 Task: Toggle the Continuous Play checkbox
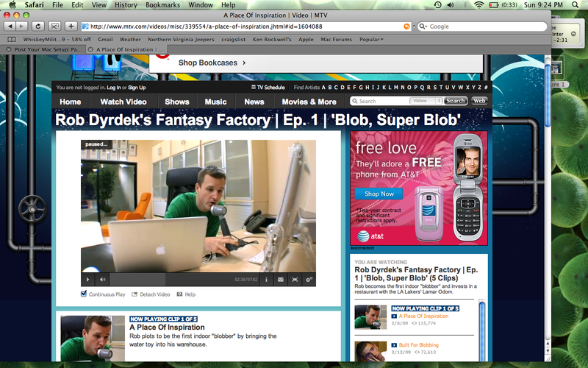pos(84,294)
